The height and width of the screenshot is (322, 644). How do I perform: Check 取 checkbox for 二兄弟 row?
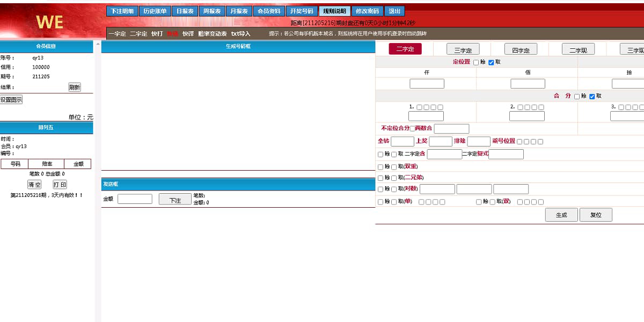(394, 178)
